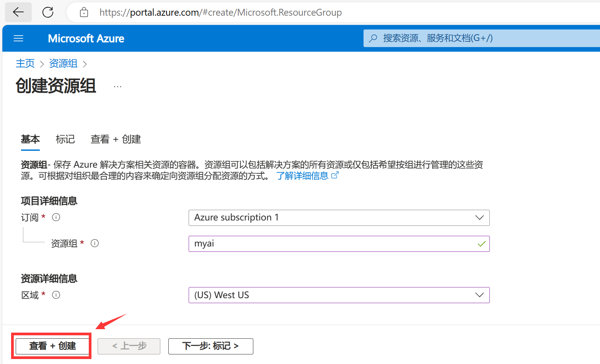Select the 基本 tab

30,139
